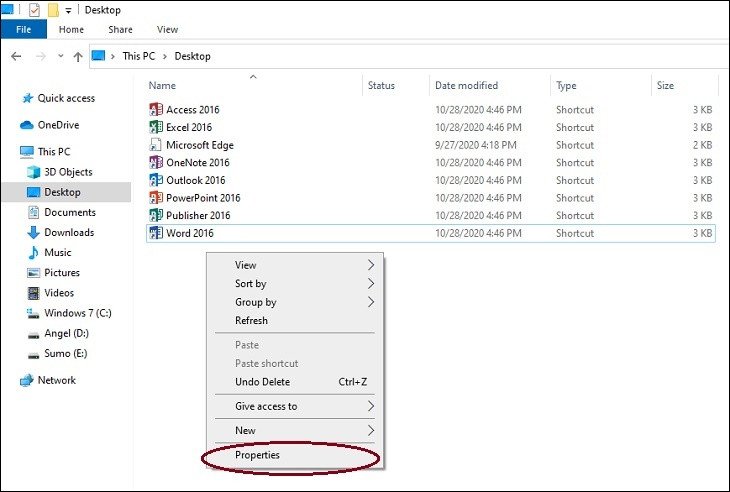Click the PowerPoint 2016 file name
Screen dimensions: 730x492
203,198
